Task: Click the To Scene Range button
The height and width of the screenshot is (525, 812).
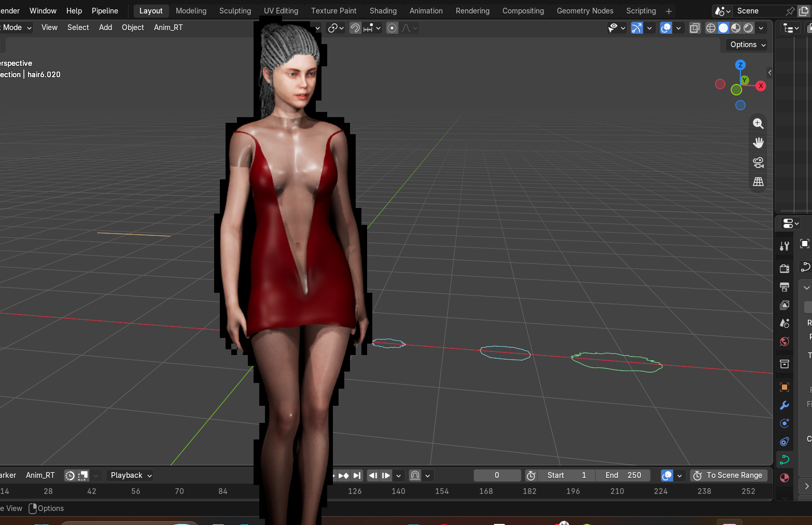Action: pos(729,475)
